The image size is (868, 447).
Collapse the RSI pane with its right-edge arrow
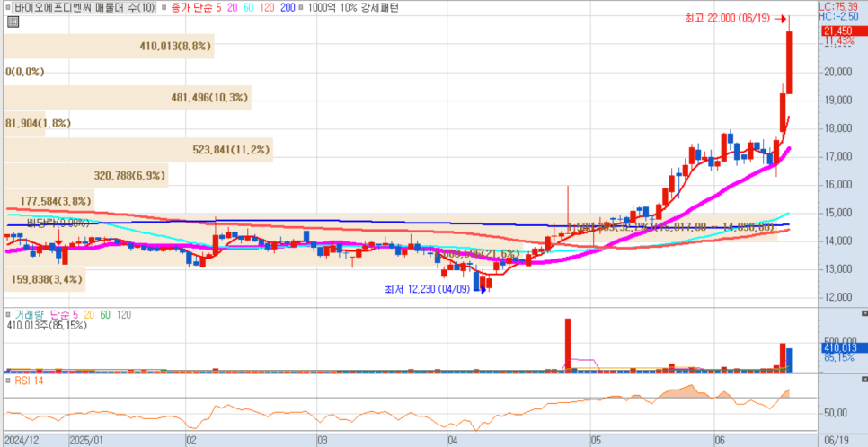click(x=864, y=379)
